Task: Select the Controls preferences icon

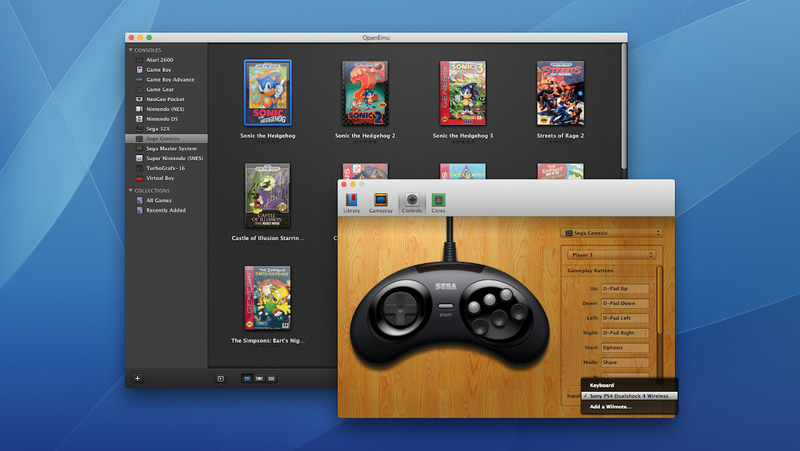Action: 412,203
